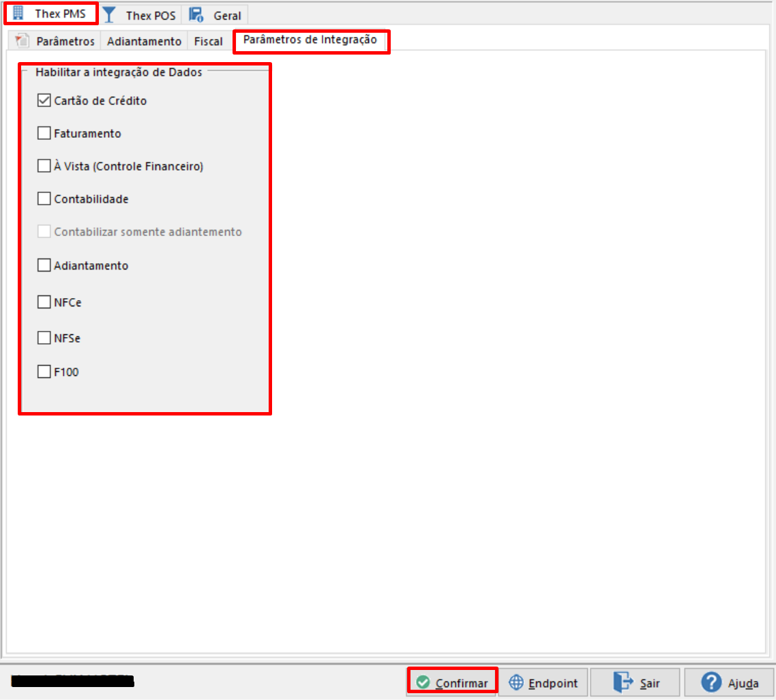
Task: Click the Geral tab icon
Action: tap(196, 15)
